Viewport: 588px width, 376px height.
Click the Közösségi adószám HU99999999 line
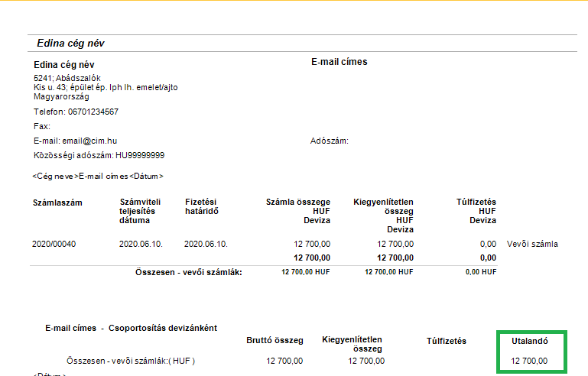pos(99,155)
